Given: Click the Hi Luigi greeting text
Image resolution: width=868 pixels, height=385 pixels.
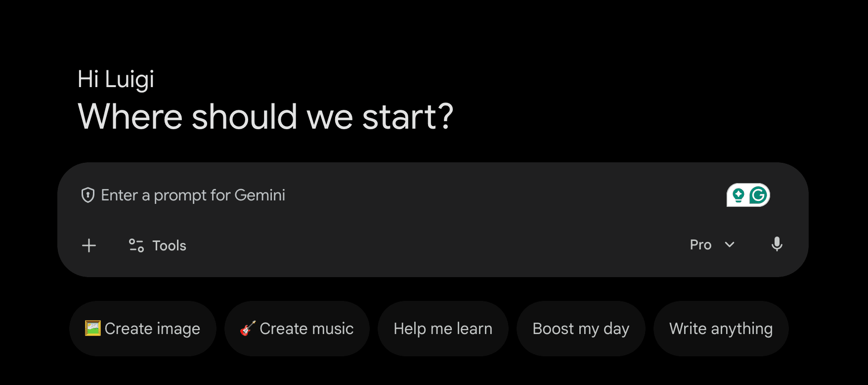Looking at the screenshot, I should 116,79.
